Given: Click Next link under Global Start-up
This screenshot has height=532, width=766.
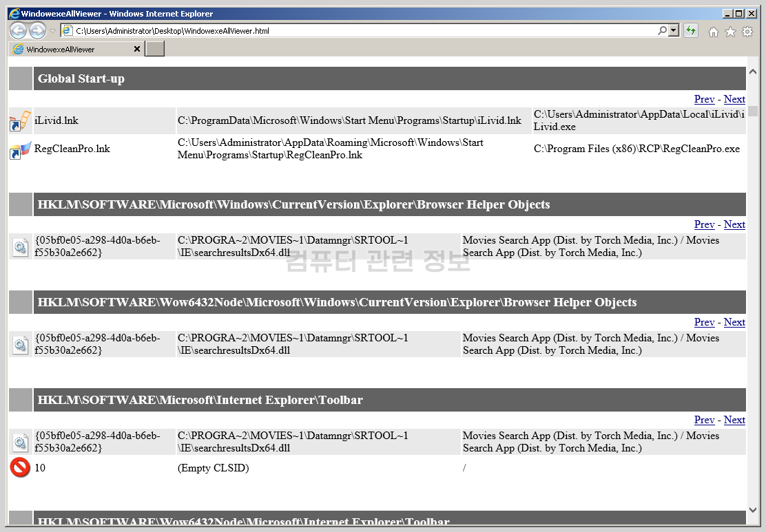Looking at the screenshot, I should pos(734,99).
